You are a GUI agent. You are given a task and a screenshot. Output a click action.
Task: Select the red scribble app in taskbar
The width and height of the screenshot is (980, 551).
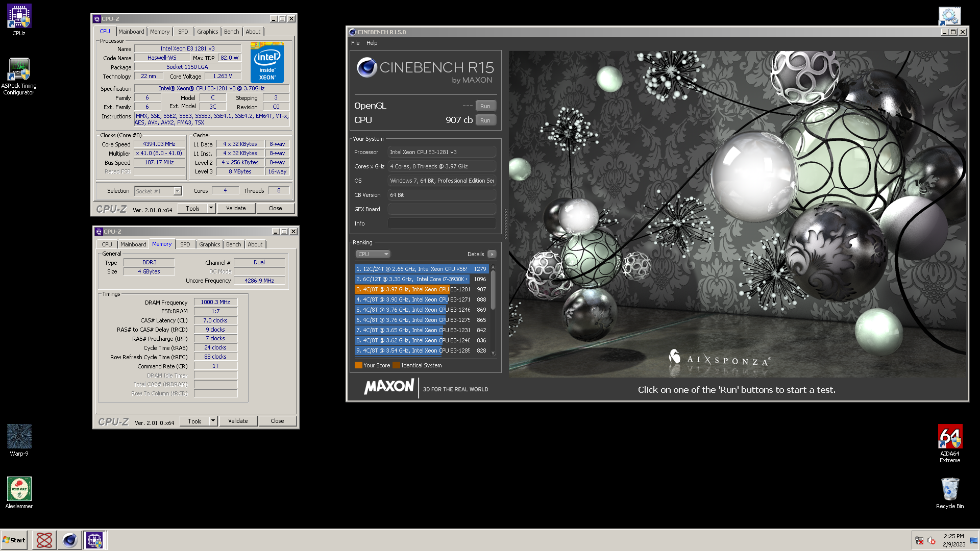44,540
